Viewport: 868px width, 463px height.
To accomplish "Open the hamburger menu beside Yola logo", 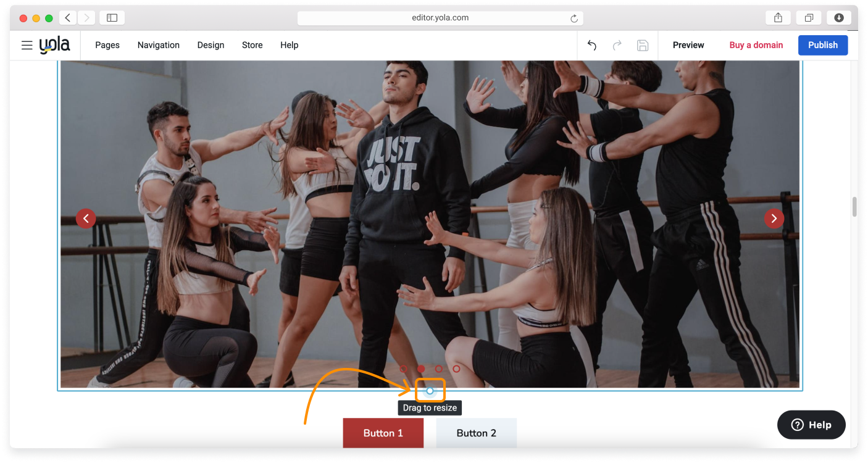I will (27, 44).
